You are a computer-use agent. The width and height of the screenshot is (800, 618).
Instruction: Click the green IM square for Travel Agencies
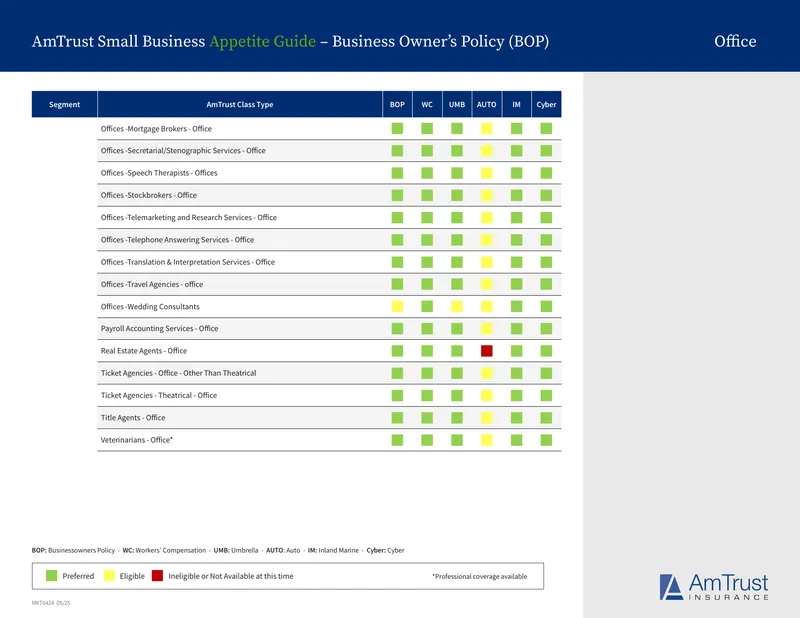pos(516,284)
